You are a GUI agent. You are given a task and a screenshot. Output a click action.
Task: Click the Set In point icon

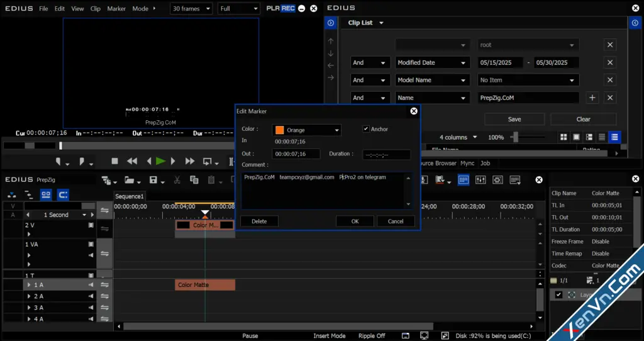tap(58, 162)
